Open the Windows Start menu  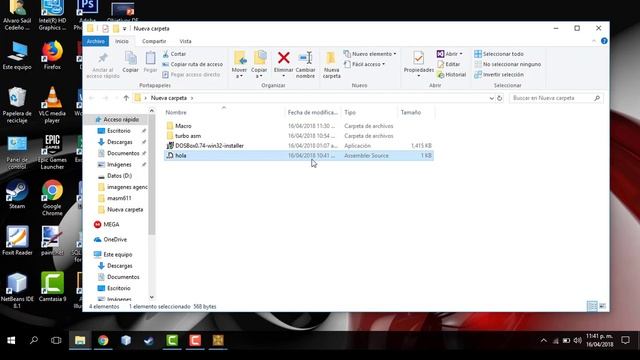(x=11, y=340)
